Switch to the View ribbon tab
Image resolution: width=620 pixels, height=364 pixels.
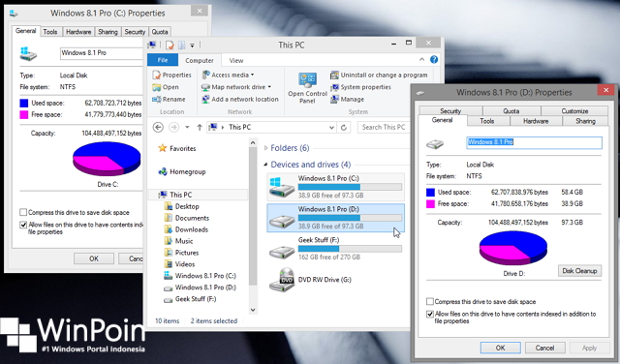236,60
